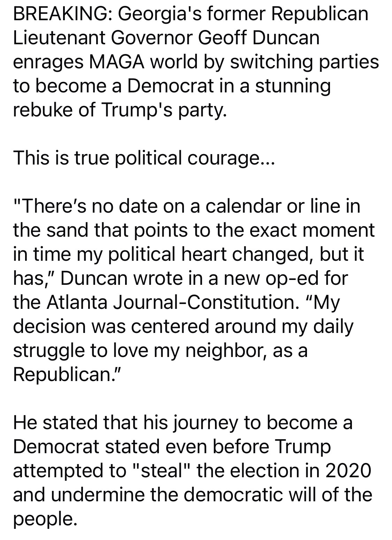Tap the words He stated that his journey
Viewport: 392px width, 540px height.
126,423
